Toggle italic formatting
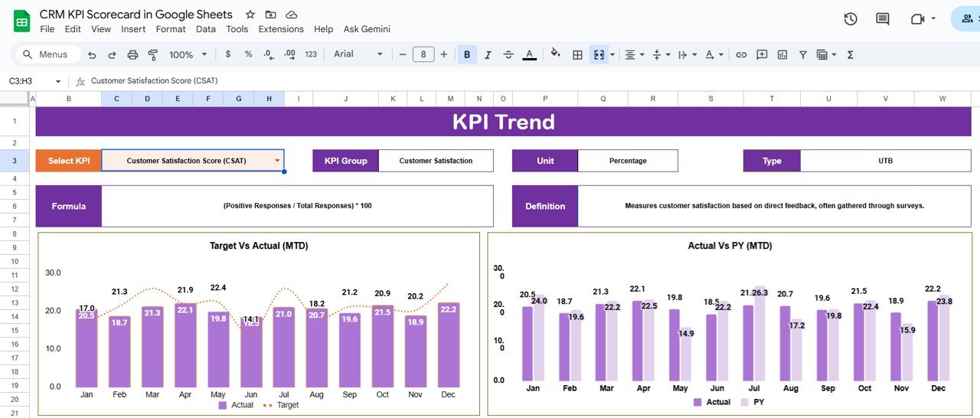Image resolution: width=980 pixels, height=418 pixels. (x=487, y=54)
